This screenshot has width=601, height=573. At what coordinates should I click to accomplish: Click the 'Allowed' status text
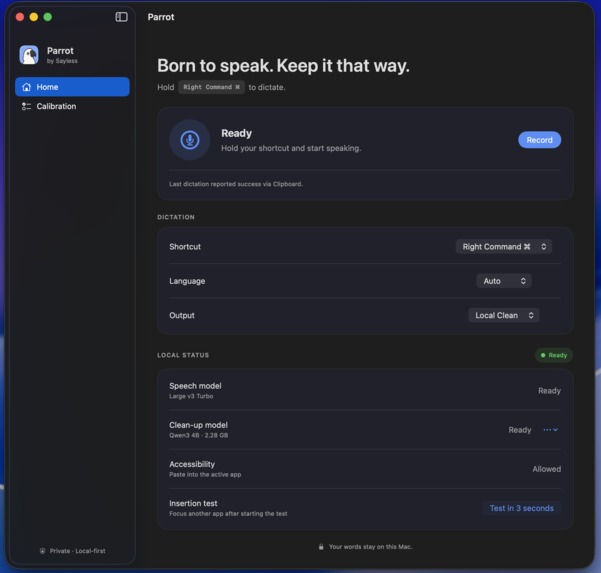click(547, 469)
